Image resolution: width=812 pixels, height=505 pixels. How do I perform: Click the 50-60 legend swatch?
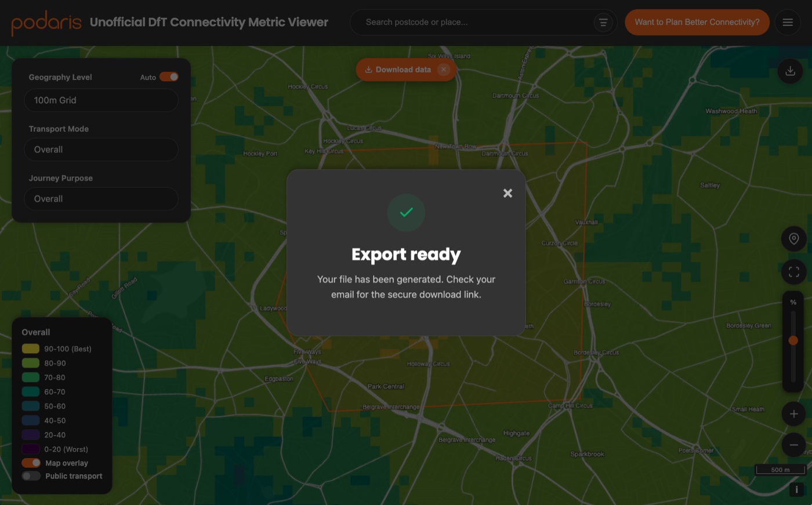(31, 406)
